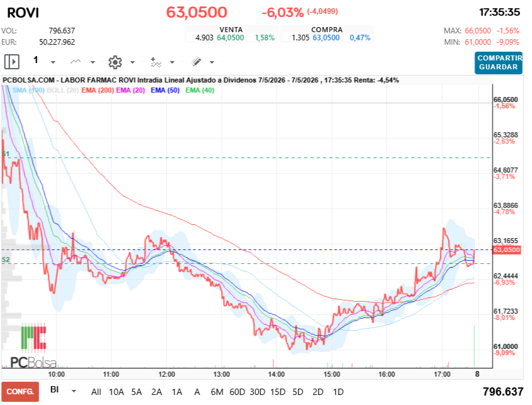This screenshot has height=405, width=532.
Task: Select the BI mode selector
Action: (55, 390)
